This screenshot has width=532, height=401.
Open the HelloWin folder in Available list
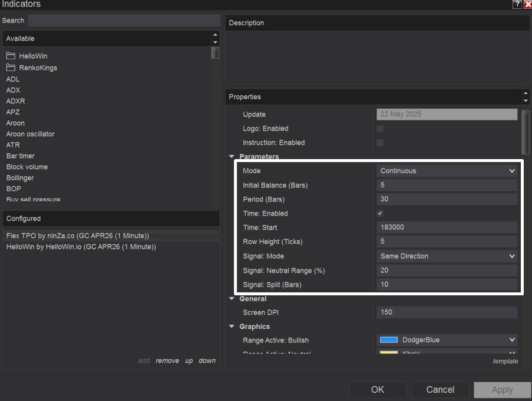[33, 56]
